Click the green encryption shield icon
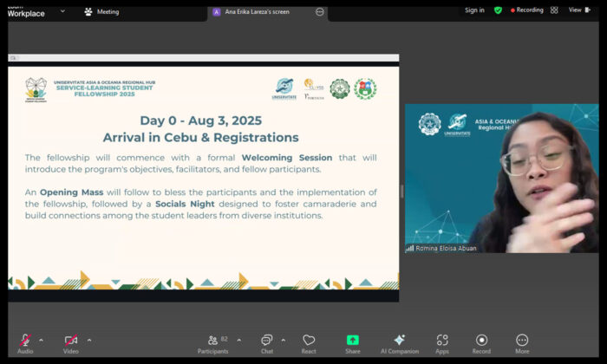607x364 pixels. click(x=498, y=10)
